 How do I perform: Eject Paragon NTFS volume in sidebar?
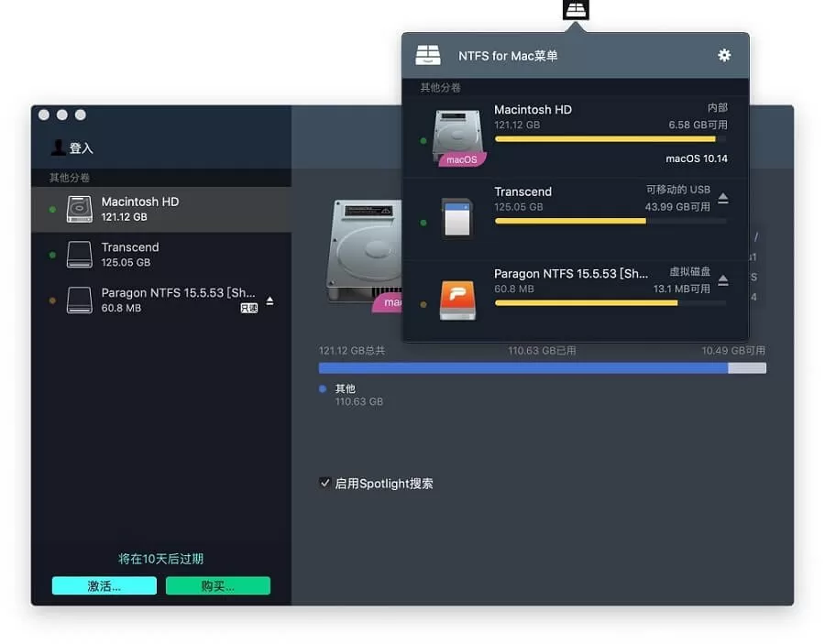(269, 300)
